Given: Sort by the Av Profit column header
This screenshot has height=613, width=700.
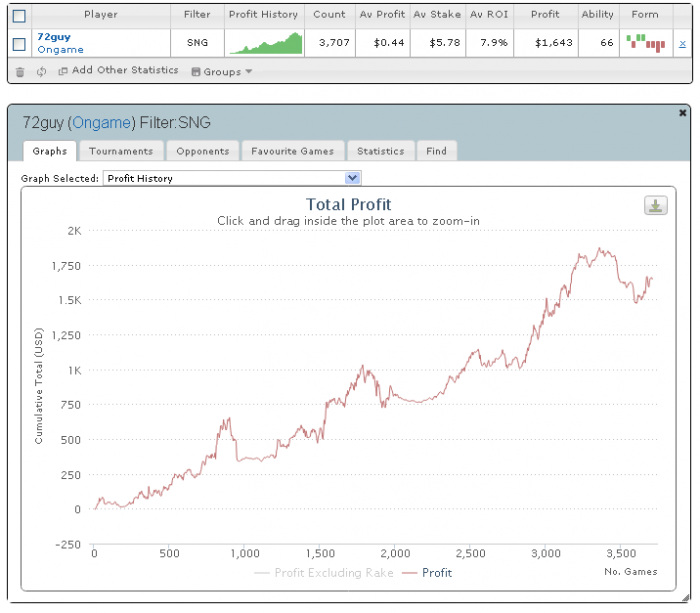Looking at the screenshot, I should click(383, 15).
